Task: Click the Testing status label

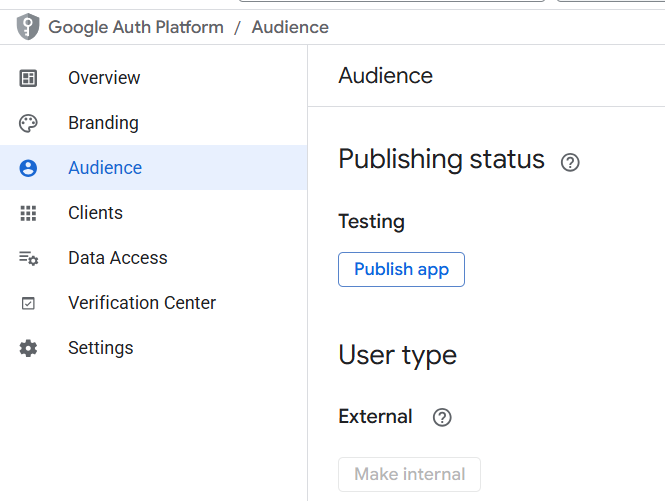Action: [x=372, y=221]
